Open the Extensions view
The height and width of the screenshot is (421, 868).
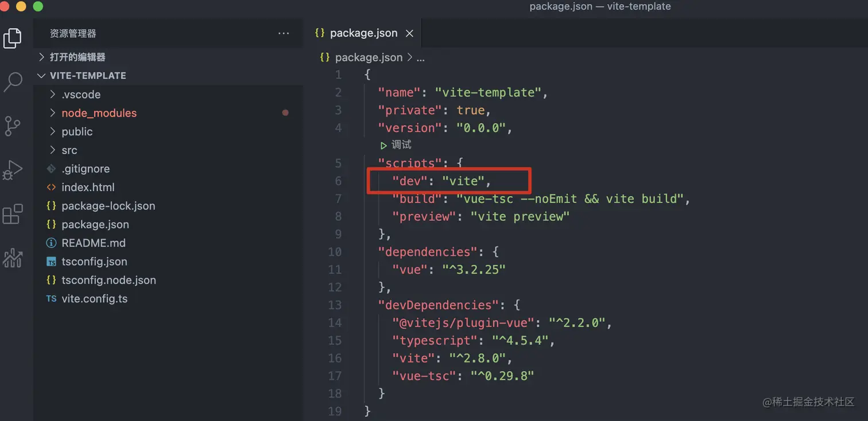[x=13, y=214]
